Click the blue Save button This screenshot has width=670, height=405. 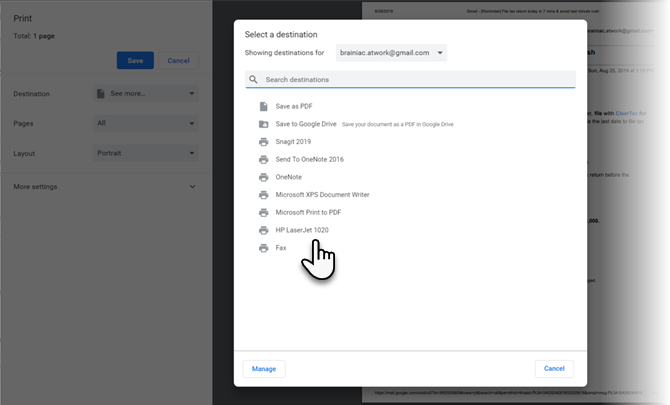coord(135,61)
